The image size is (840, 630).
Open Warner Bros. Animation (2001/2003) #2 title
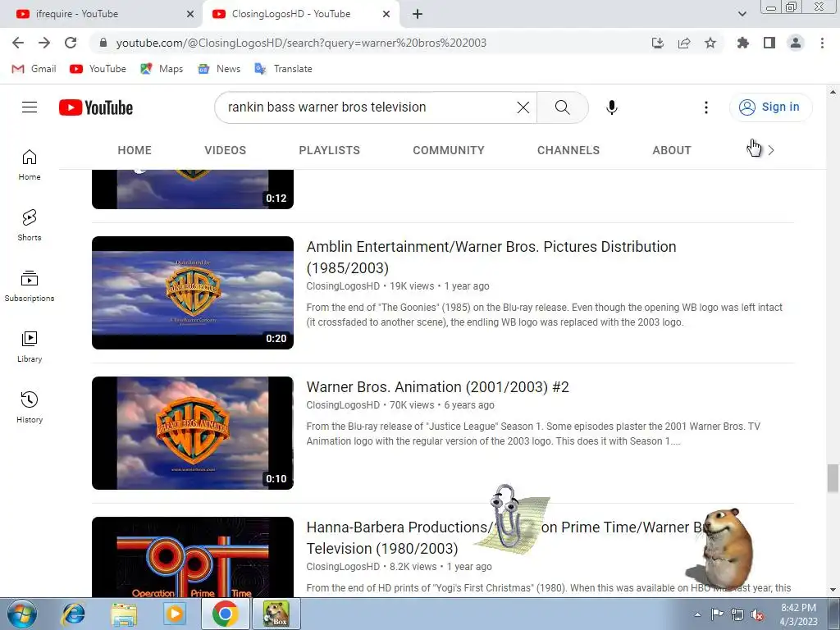point(438,387)
